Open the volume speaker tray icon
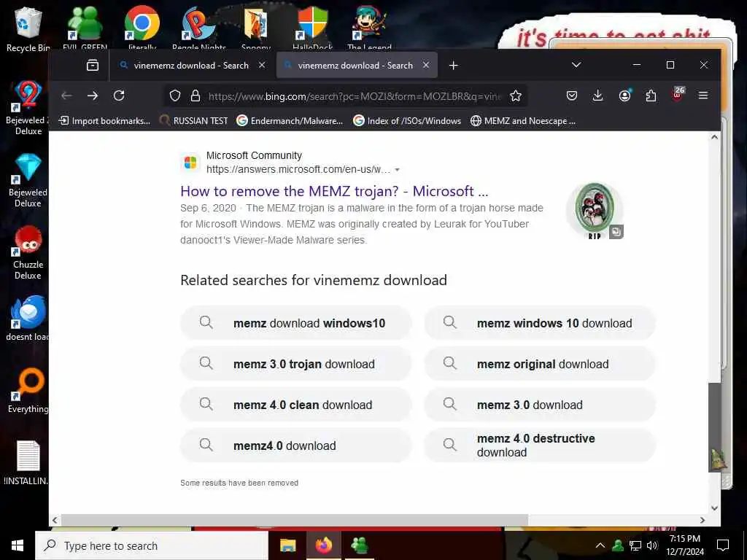 point(651,545)
